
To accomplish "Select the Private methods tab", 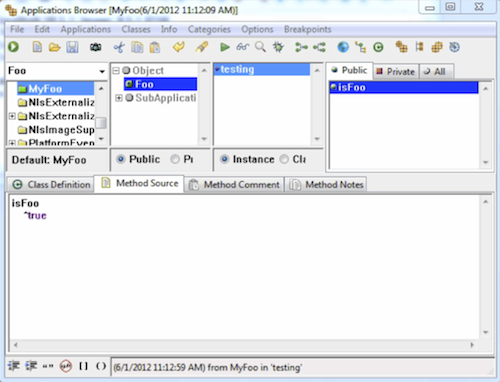I will click(x=395, y=71).
